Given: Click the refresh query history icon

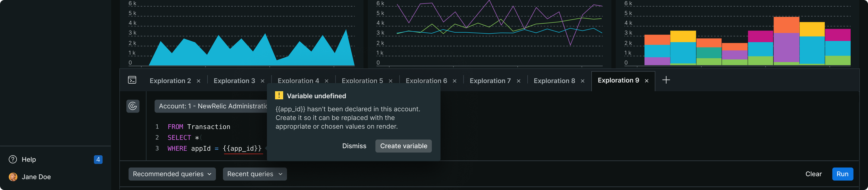Looking at the screenshot, I should coord(133,106).
